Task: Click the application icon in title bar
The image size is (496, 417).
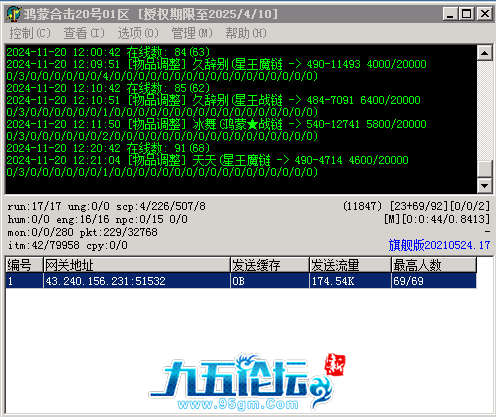Action: [14, 14]
